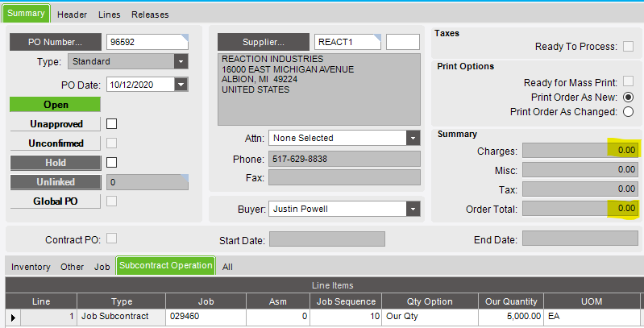
Task: Click the Our Quantity column header
Action: (511, 301)
